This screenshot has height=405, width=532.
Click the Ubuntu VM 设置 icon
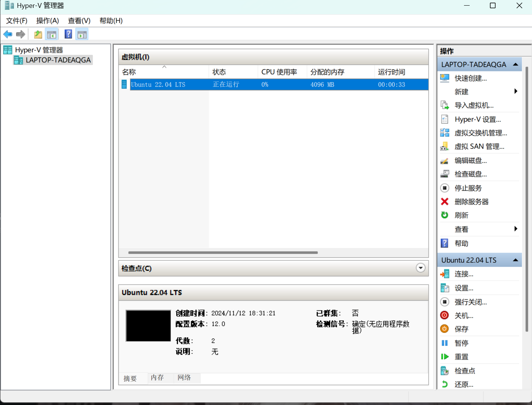444,288
